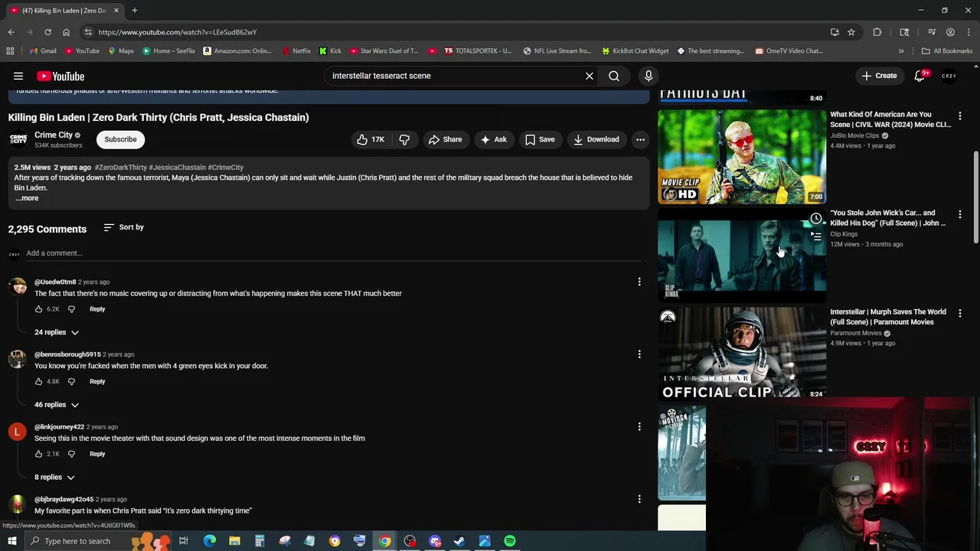
Task: Add John Wick video to Watch Later
Action: tap(816, 219)
